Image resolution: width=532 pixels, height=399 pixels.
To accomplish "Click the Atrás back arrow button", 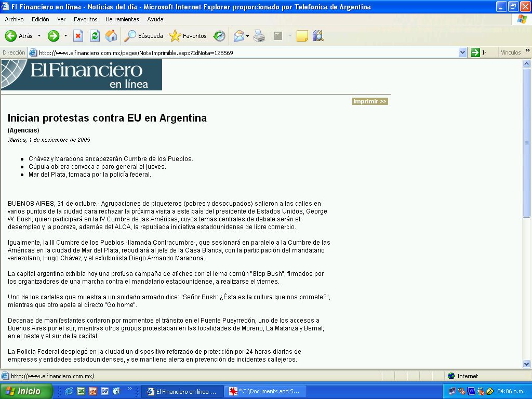I will tap(18, 36).
